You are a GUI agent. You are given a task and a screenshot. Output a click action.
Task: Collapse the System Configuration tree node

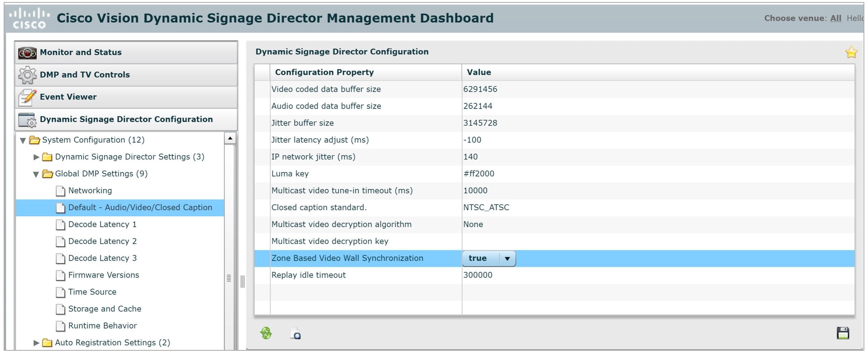(23, 141)
